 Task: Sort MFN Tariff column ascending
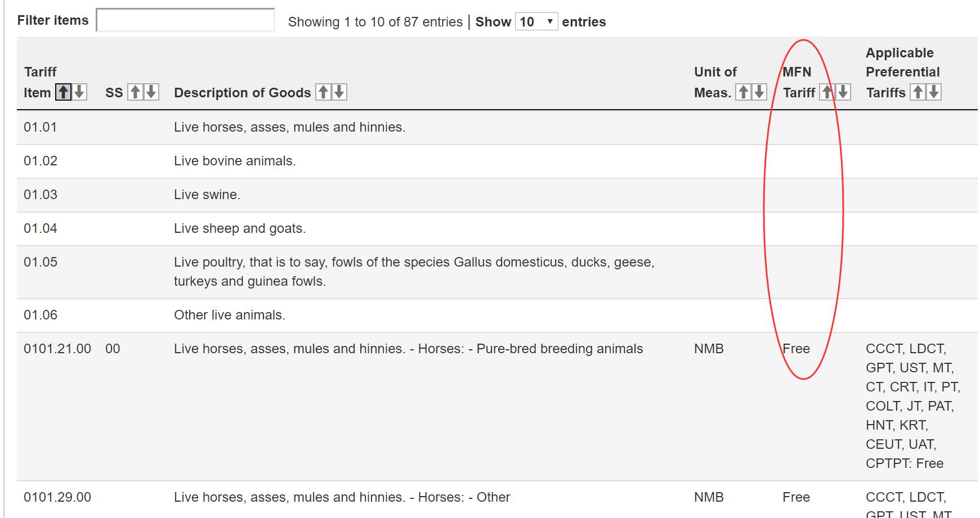point(827,92)
